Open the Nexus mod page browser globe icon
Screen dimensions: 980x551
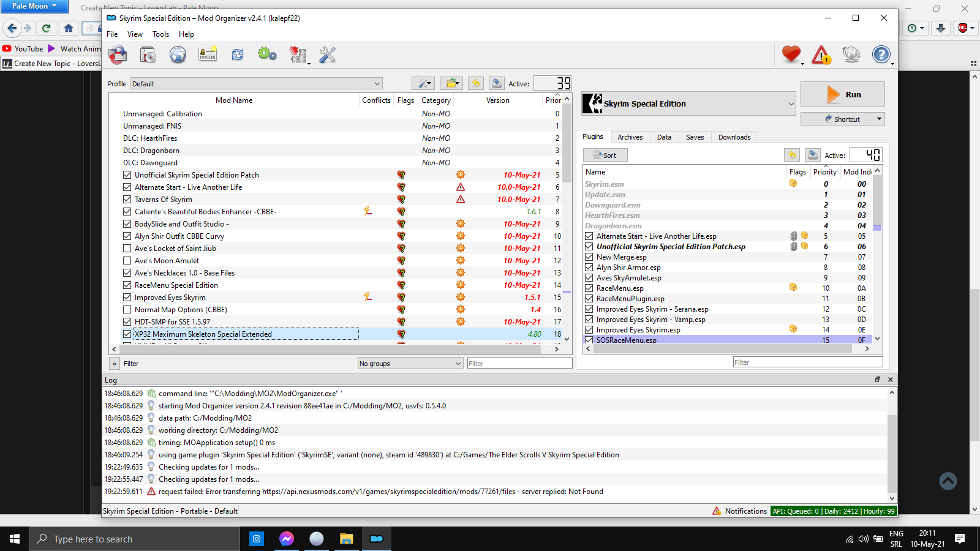178,54
